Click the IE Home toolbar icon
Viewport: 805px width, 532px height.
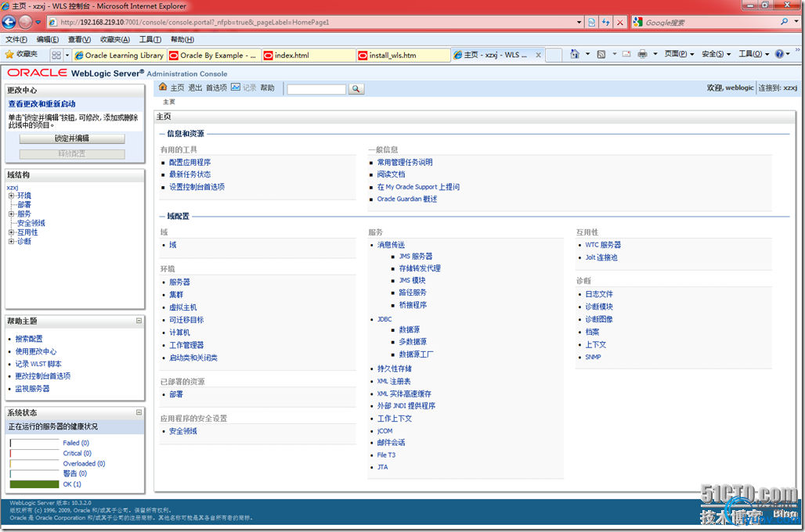575,54
